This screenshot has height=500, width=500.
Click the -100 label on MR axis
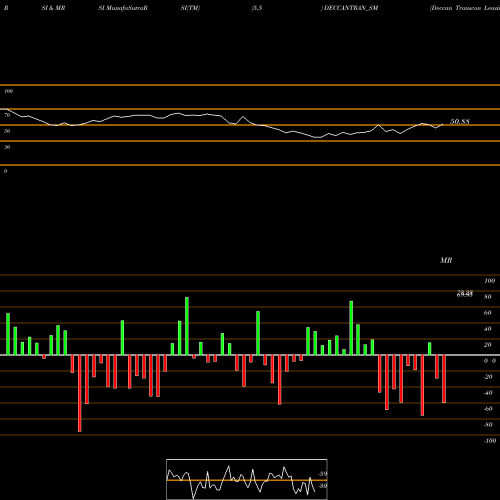(x=490, y=441)
